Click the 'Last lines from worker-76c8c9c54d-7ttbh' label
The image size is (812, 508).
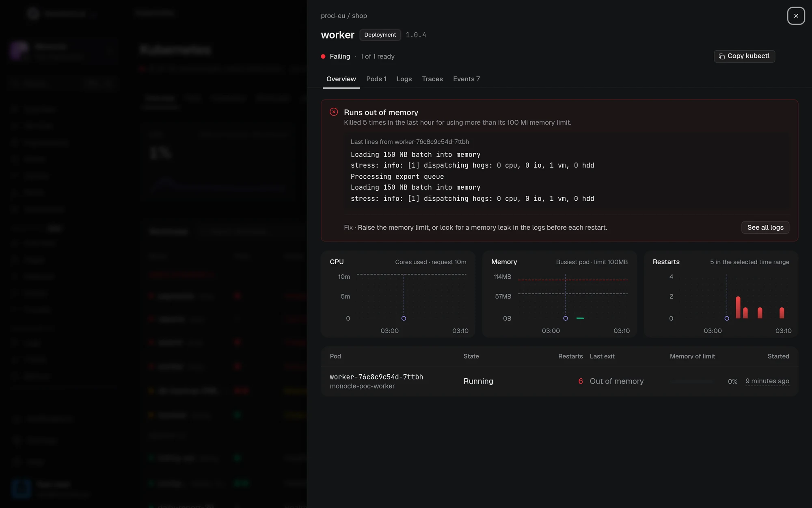(x=410, y=142)
